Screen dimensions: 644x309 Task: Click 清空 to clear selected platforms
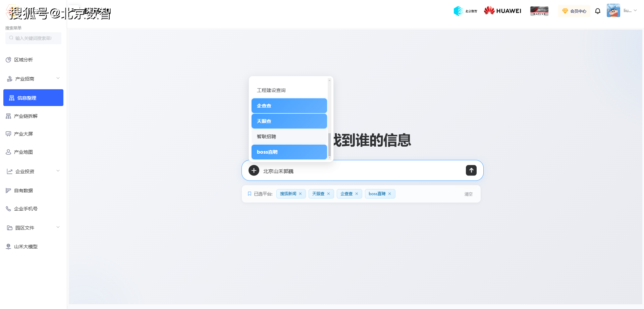point(468,194)
